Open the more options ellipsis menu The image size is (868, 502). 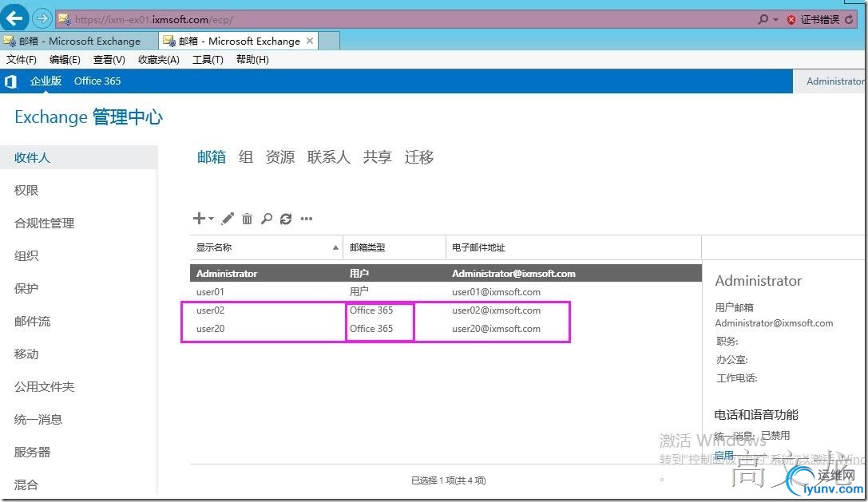(x=306, y=219)
